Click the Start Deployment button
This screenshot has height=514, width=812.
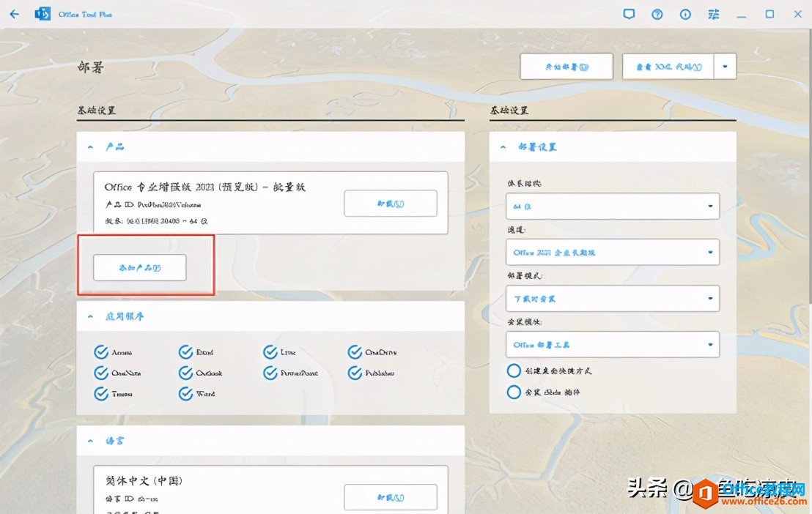pyautogui.click(x=566, y=66)
